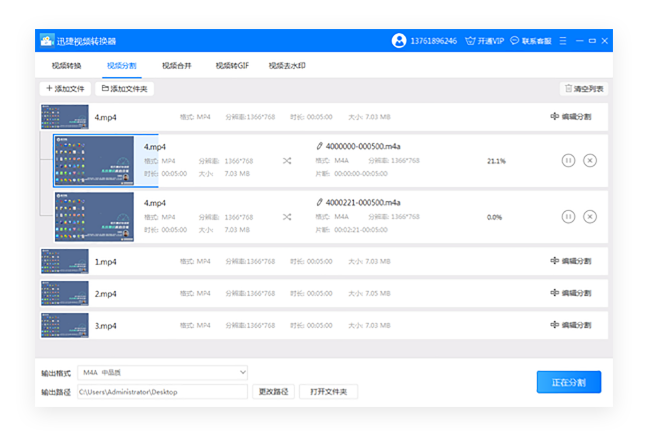Screen dimensions: 650x448
Task: Contact support via 联系客服
Action: (531, 41)
